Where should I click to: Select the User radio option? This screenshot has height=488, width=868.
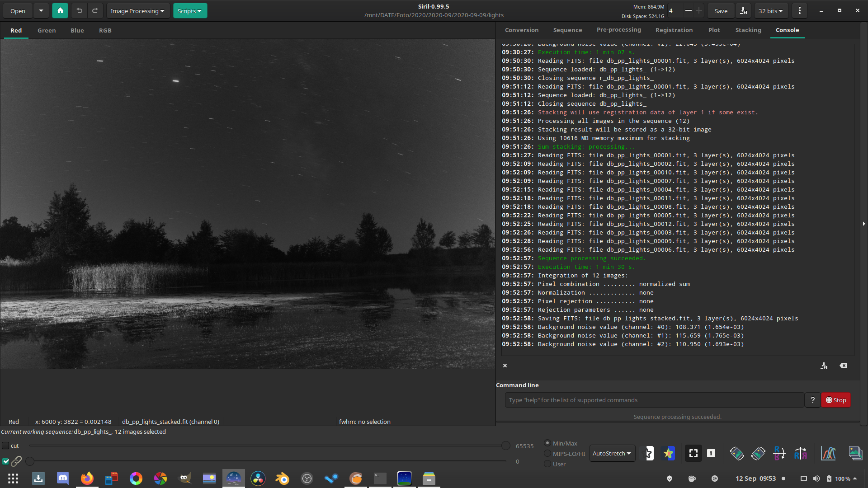547,464
